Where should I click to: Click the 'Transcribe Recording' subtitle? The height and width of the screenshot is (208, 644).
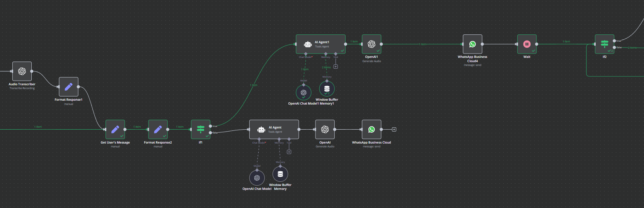click(22, 88)
